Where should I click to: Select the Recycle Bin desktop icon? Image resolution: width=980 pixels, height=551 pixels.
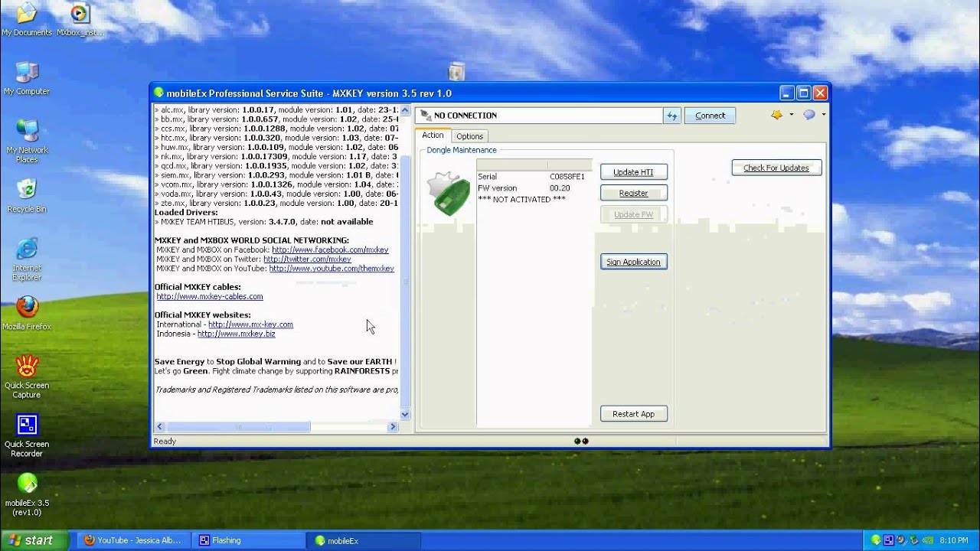(x=27, y=196)
